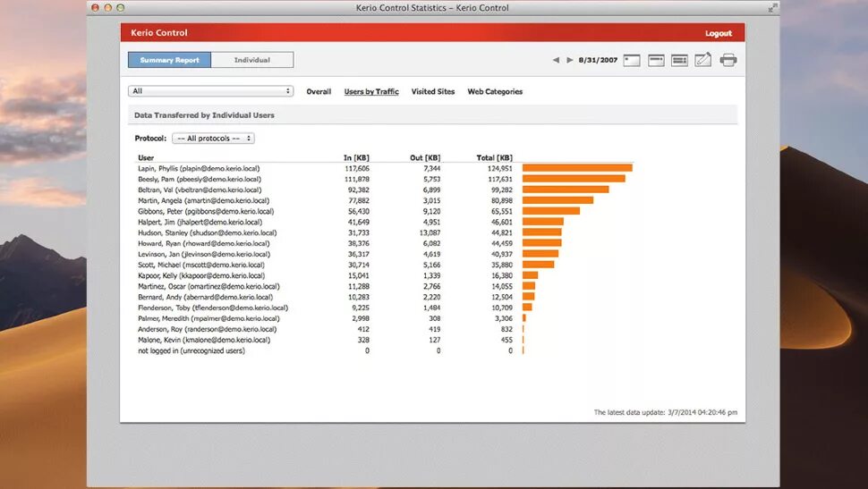
Task: Select user Howard, Ryan
Action: tap(204, 243)
